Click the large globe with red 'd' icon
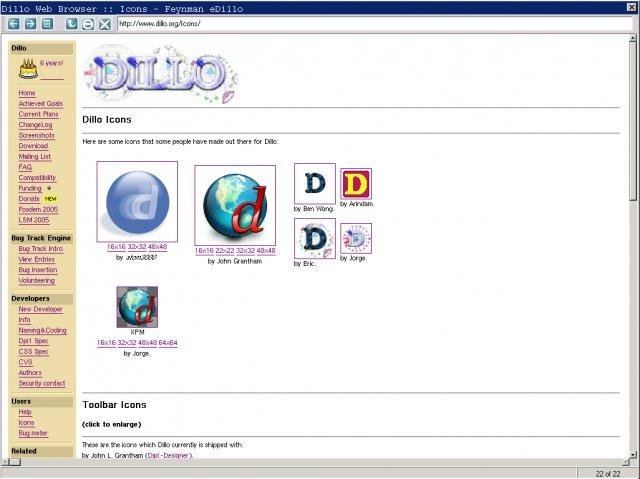 235,205
